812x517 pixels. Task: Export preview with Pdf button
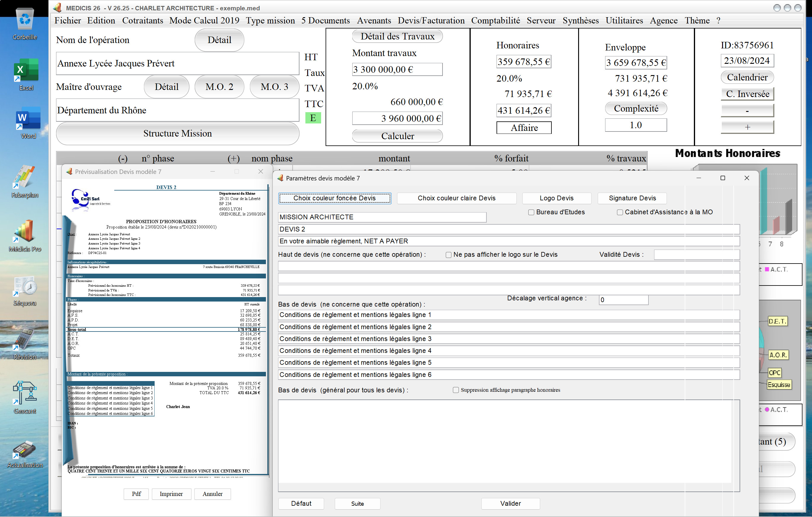point(136,494)
